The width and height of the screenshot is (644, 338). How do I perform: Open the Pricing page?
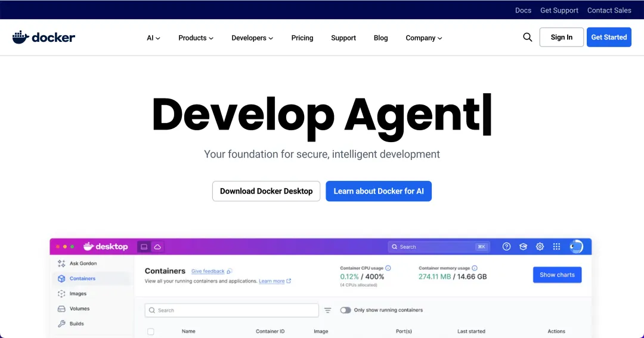point(302,38)
